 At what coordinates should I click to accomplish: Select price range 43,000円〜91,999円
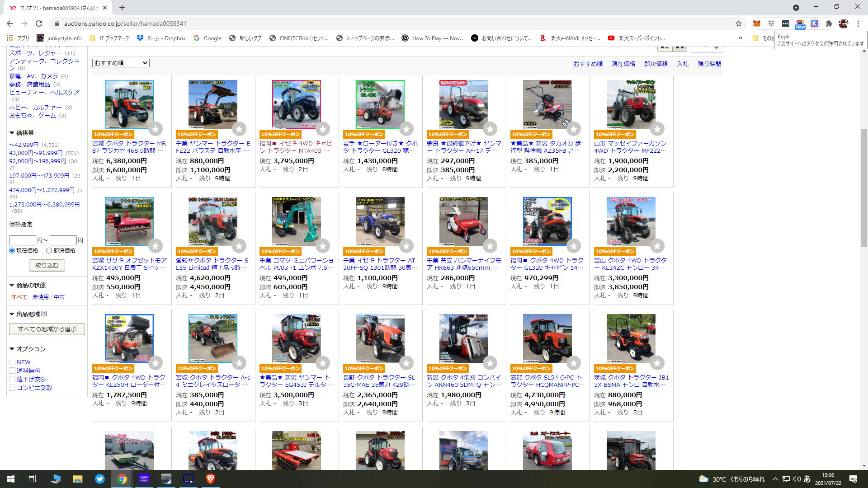(36, 153)
